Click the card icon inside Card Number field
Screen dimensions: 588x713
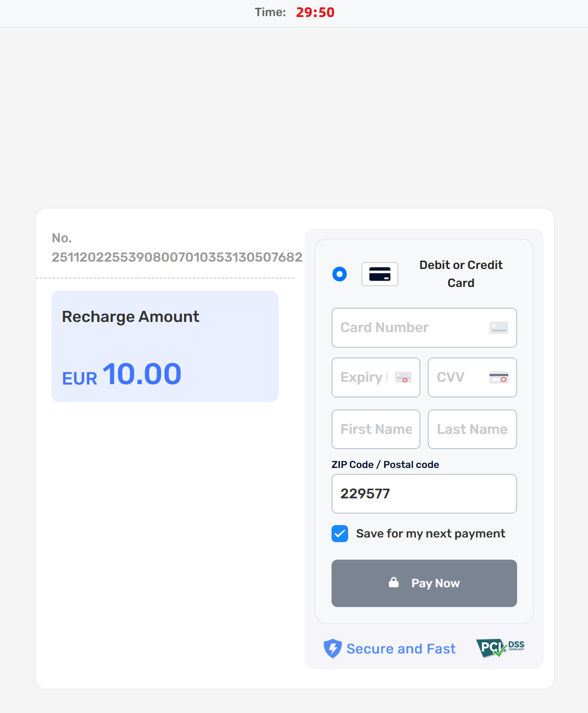point(499,327)
